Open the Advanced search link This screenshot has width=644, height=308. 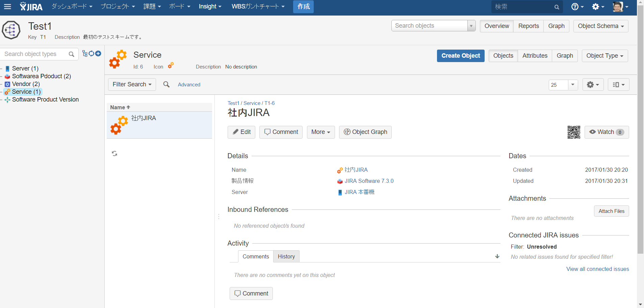point(189,85)
